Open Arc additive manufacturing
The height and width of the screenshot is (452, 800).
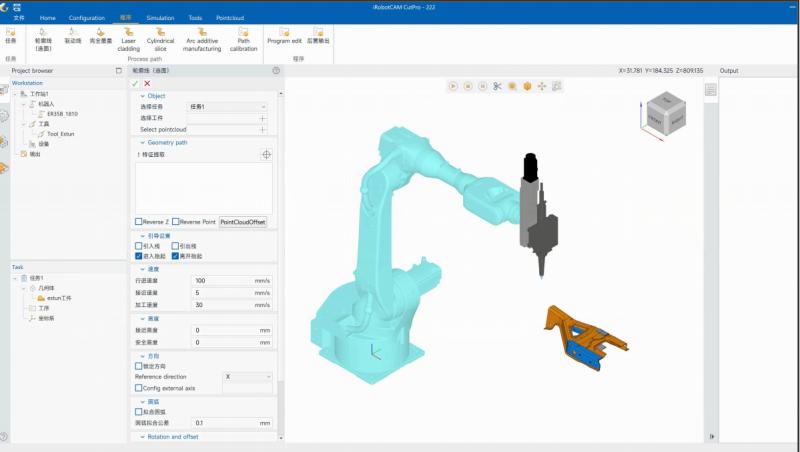202,40
